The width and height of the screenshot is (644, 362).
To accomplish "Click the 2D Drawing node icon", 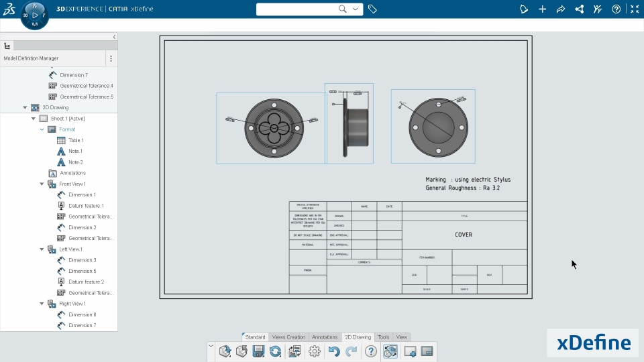I will [35, 107].
